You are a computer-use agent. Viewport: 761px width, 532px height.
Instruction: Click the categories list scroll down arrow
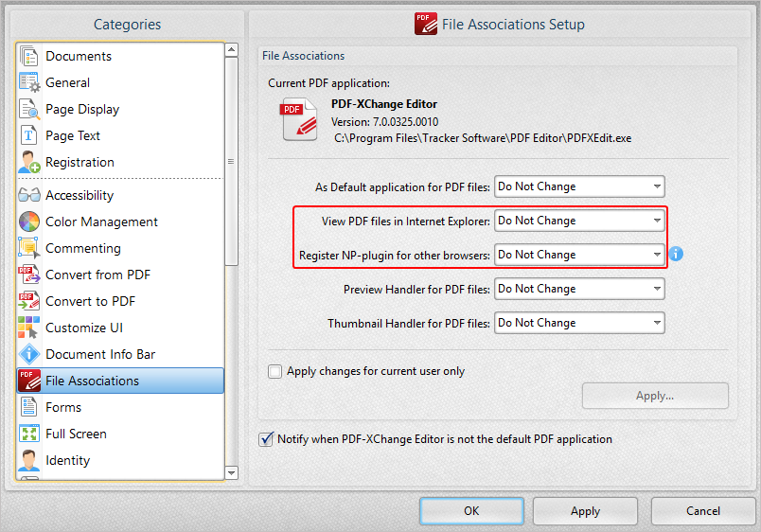point(232,471)
